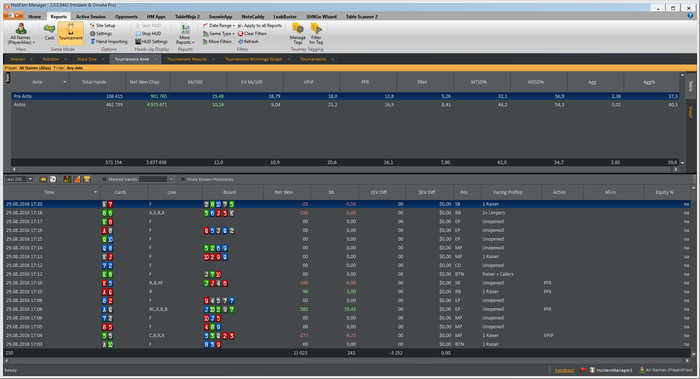Open the Manage Tags tool

coord(297,34)
